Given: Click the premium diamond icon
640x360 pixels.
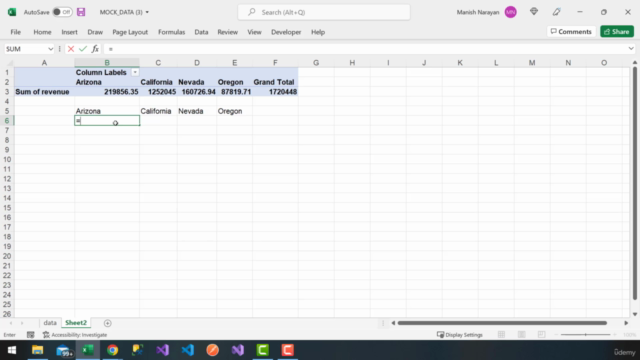Looking at the screenshot, I should pyautogui.click(x=533, y=12).
